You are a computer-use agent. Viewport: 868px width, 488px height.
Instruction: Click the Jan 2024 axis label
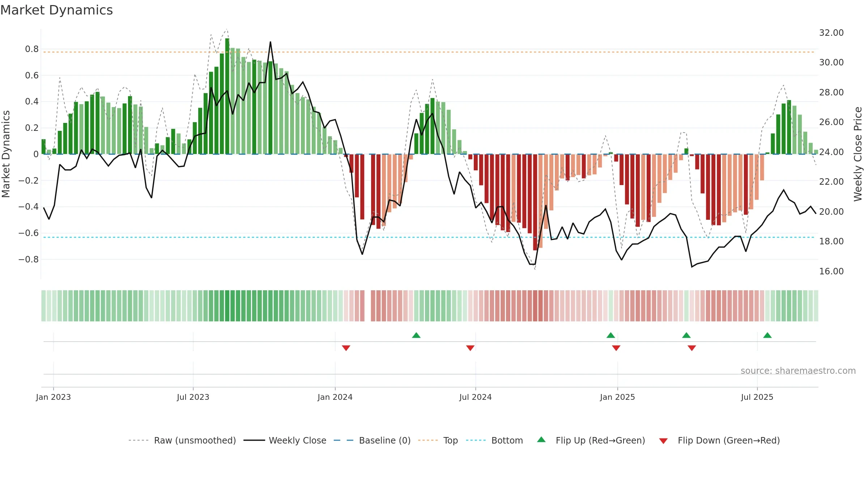coord(335,397)
